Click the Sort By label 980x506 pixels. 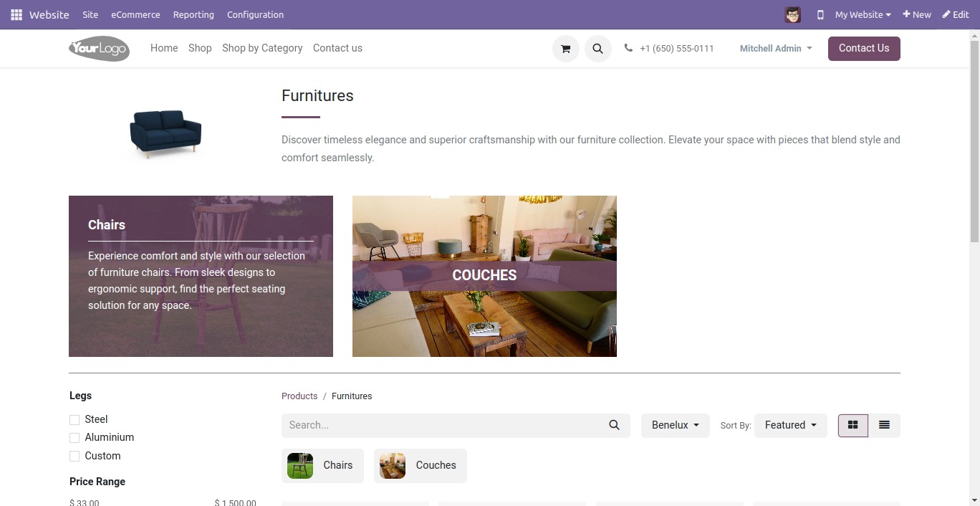point(736,425)
